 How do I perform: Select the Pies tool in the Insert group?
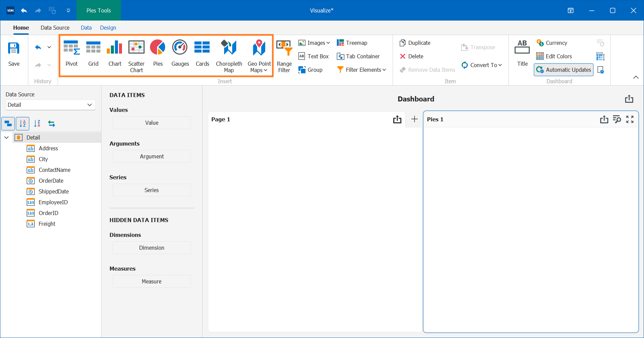(x=157, y=54)
